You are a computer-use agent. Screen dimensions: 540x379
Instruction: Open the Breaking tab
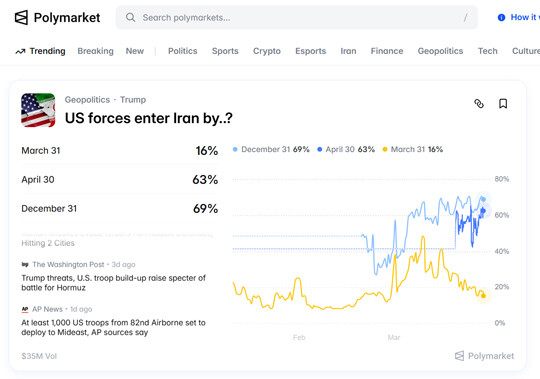(x=95, y=51)
